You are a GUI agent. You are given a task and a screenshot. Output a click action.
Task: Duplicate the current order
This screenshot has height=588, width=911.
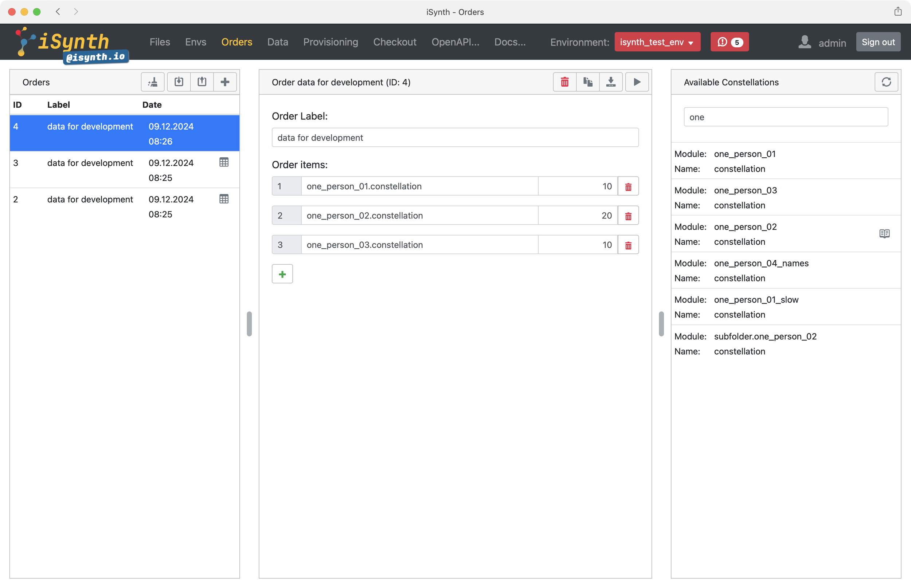coord(588,82)
